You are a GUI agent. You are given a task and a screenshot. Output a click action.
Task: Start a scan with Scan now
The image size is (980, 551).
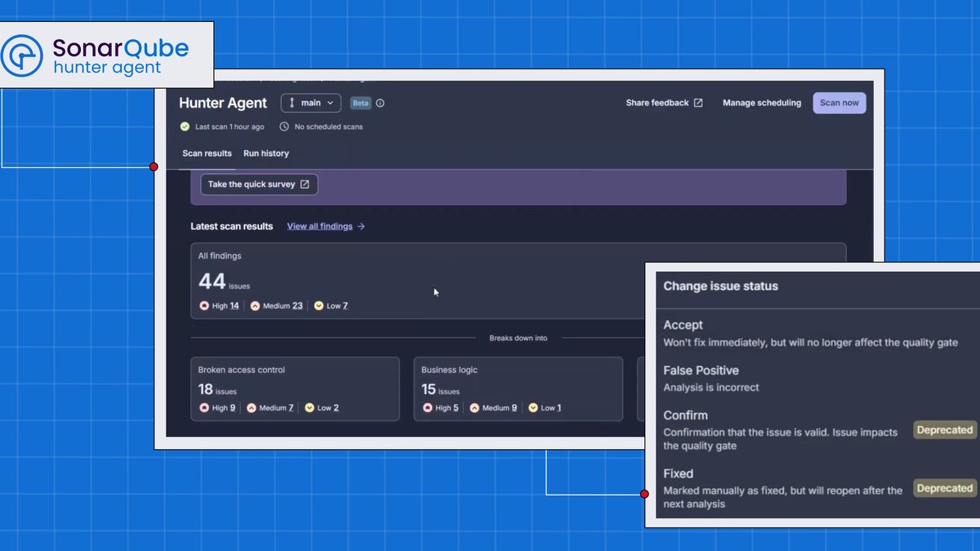(x=840, y=103)
